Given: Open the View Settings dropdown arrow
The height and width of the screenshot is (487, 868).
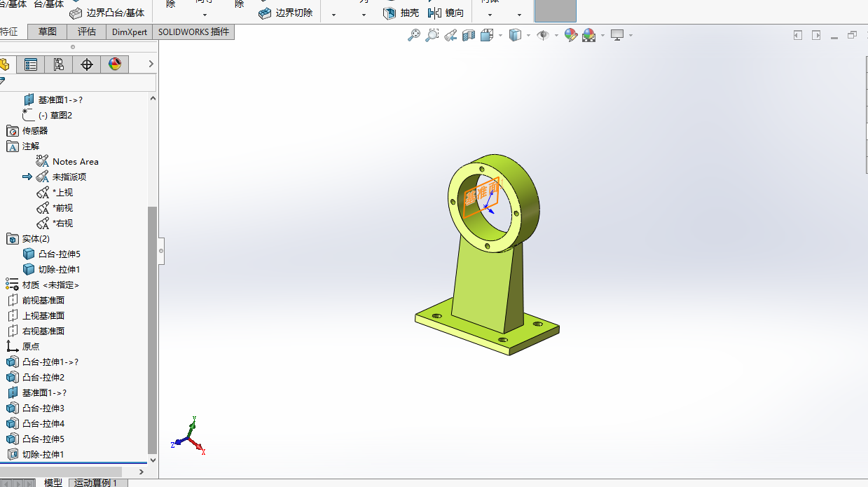Looking at the screenshot, I should click(x=631, y=36).
